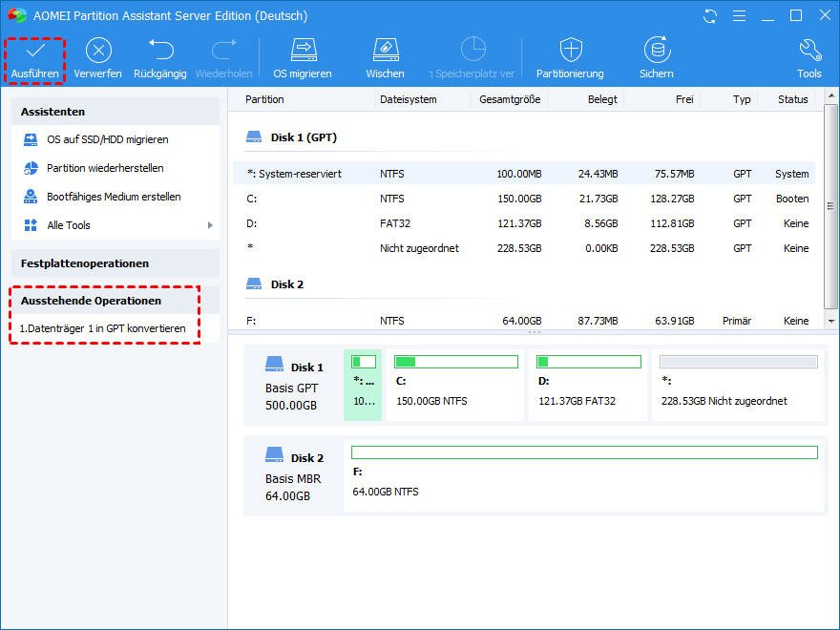Open the Tools wrench menu
The height and width of the screenshot is (630, 840).
[808, 52]
